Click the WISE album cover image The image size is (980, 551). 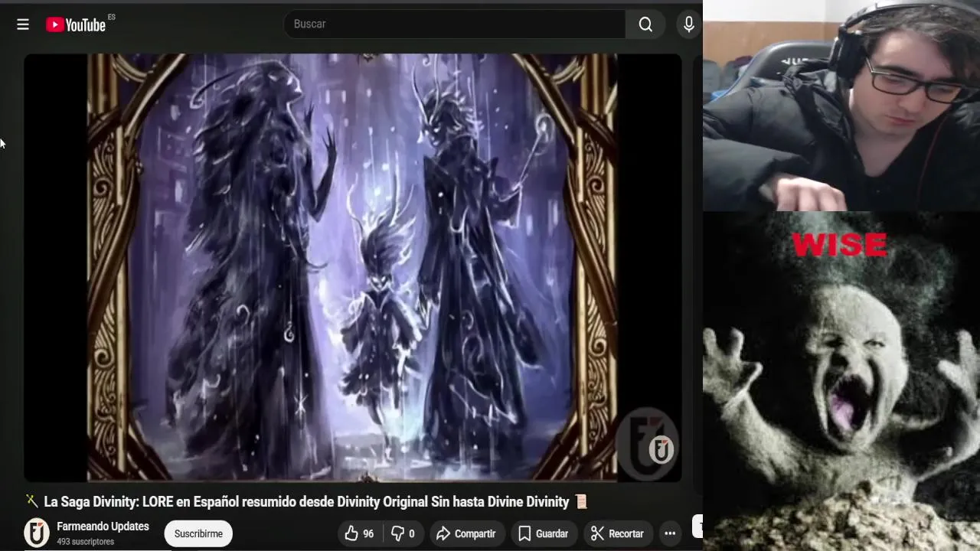[841, 381]
